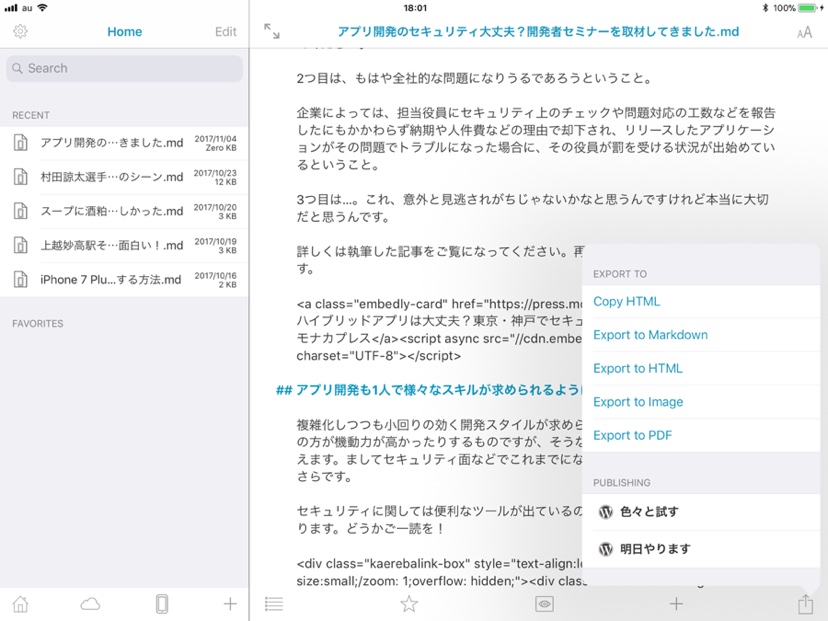This screenshot has height=621, width=828.
Task: Click the 2017/11/04 Zero KB file info
Action: pos(215,143)
